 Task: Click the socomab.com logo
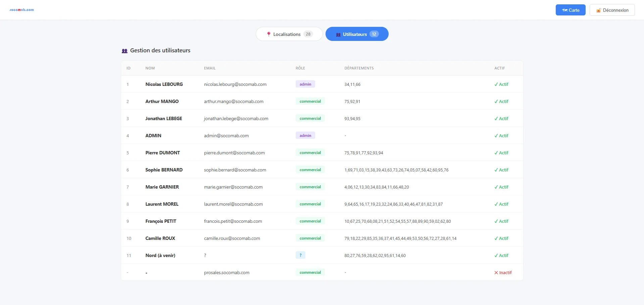[x=21, y=10]
